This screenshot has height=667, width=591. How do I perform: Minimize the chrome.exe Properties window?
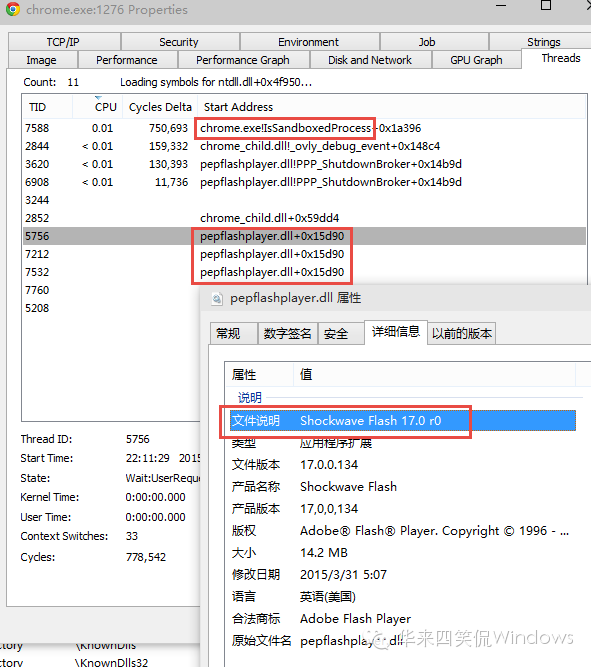tap(501, 6)
